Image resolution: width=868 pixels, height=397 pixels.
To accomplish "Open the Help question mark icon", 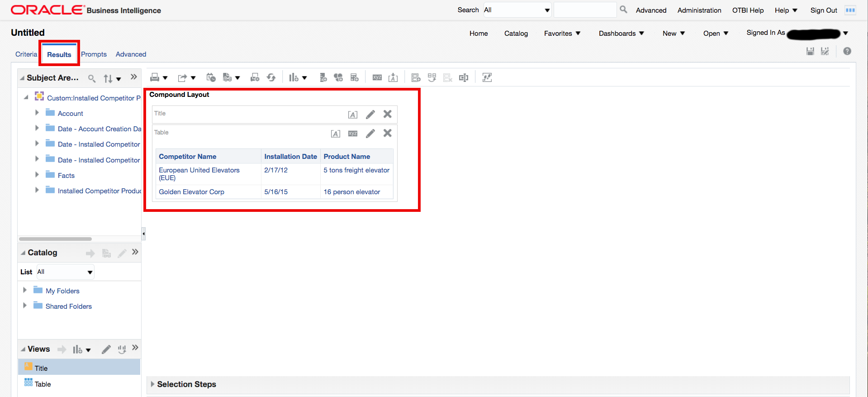I will click(847, 52).
